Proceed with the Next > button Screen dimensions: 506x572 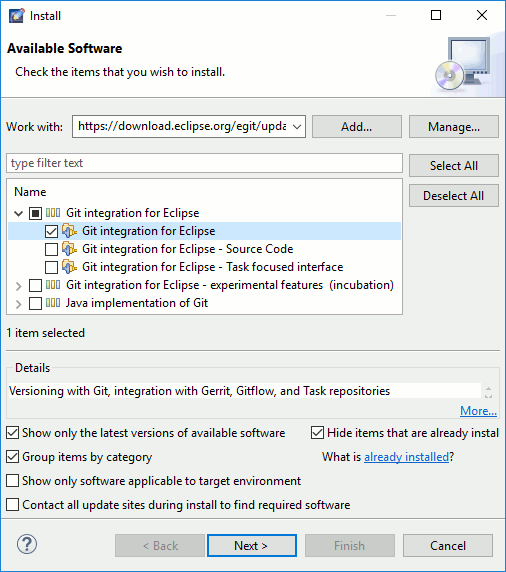click(252, 546)
